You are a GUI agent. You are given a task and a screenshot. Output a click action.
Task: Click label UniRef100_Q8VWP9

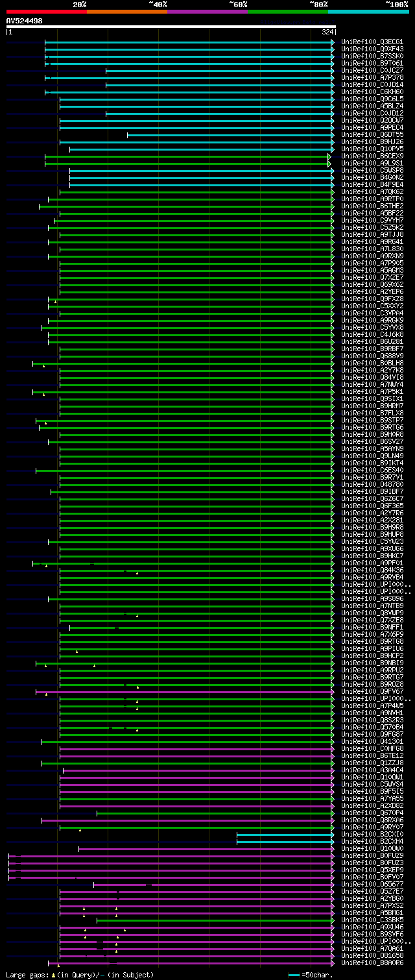[x=372, y=613]
